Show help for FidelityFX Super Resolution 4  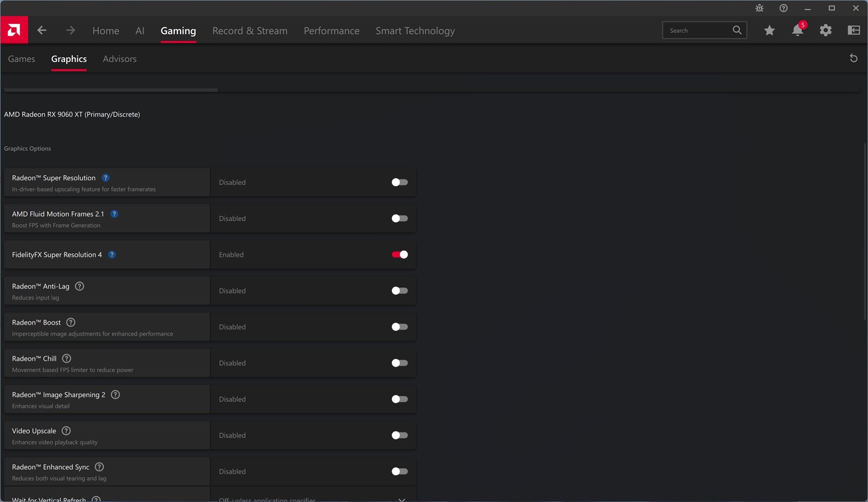tap(112, 255)
